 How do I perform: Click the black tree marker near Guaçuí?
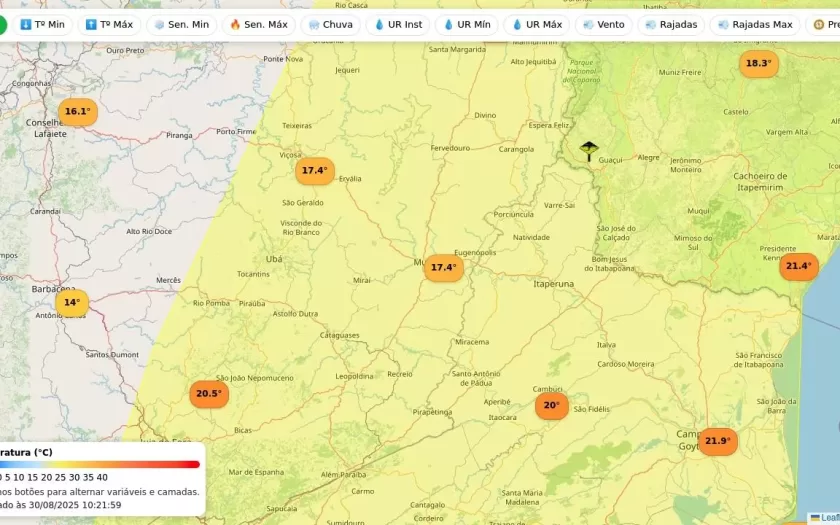[589, 151]
